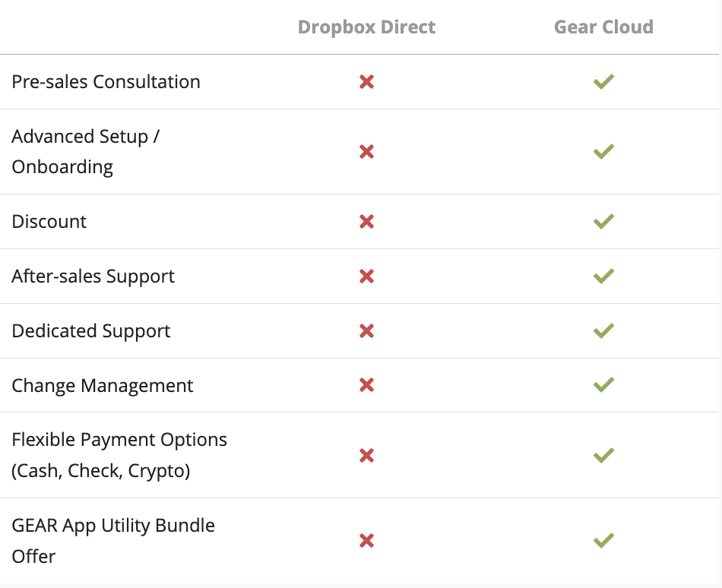Click red X for Advanced Setup / Onboarding

[x=366, y=152]
